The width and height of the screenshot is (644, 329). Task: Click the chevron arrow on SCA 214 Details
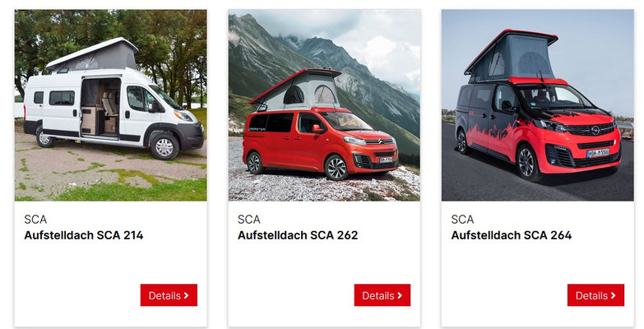click(x=187, y=295)
